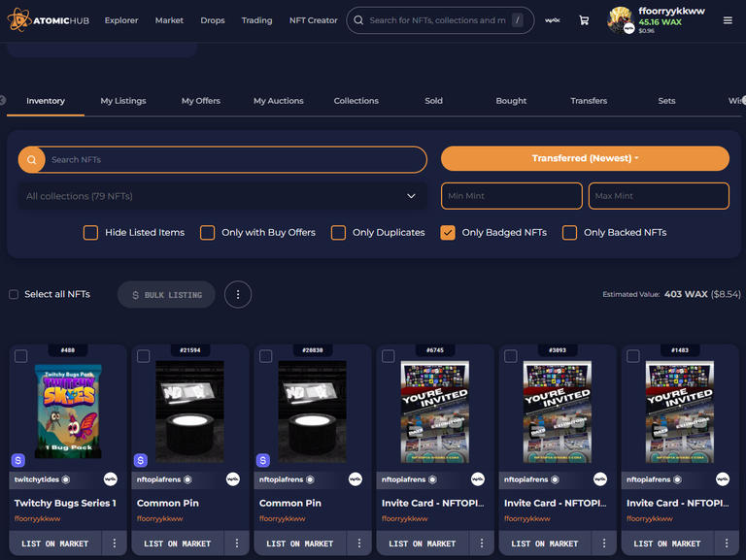Viewport: 746px width, 560px height.
Task: Open more options on Common Pin #20830
Action: [x=359, y=543]
